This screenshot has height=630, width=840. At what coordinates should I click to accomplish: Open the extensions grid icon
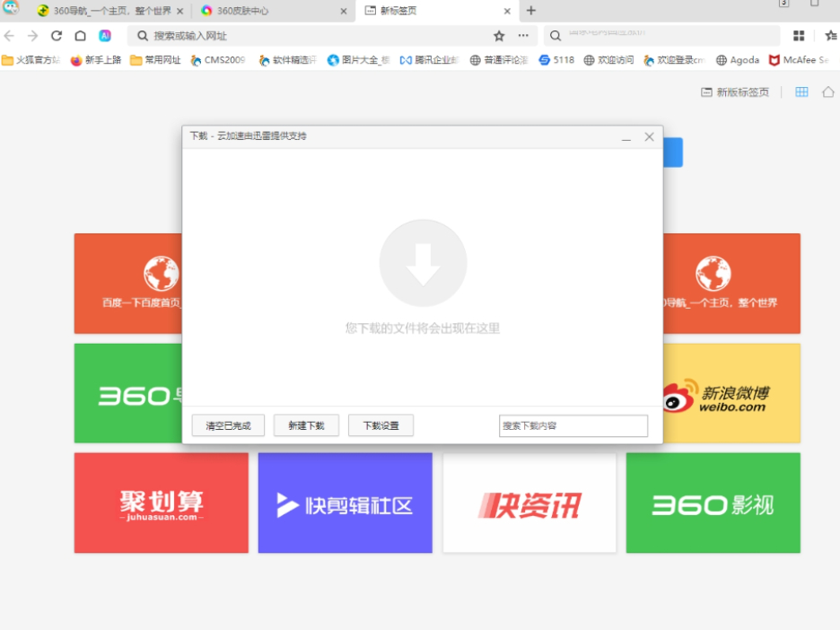[799, 36]
